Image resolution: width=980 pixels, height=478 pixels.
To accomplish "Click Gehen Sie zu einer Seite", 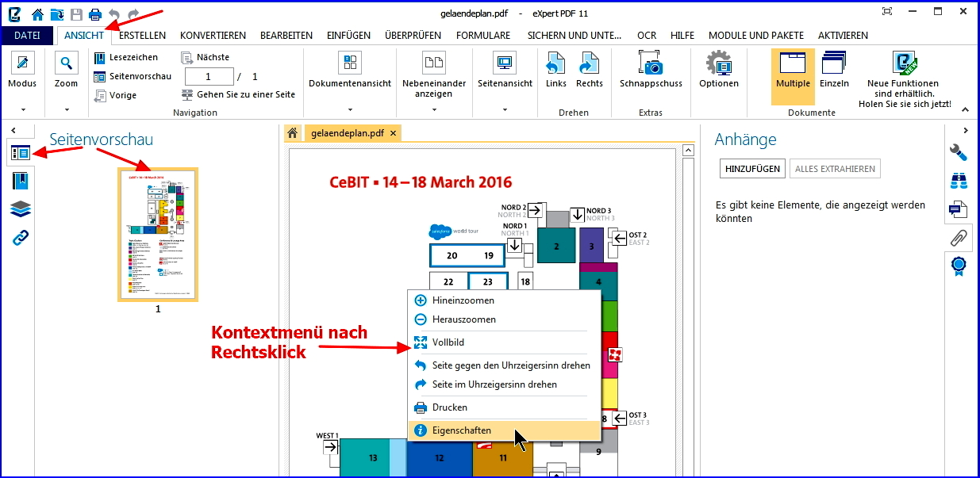I will point(238,94).
